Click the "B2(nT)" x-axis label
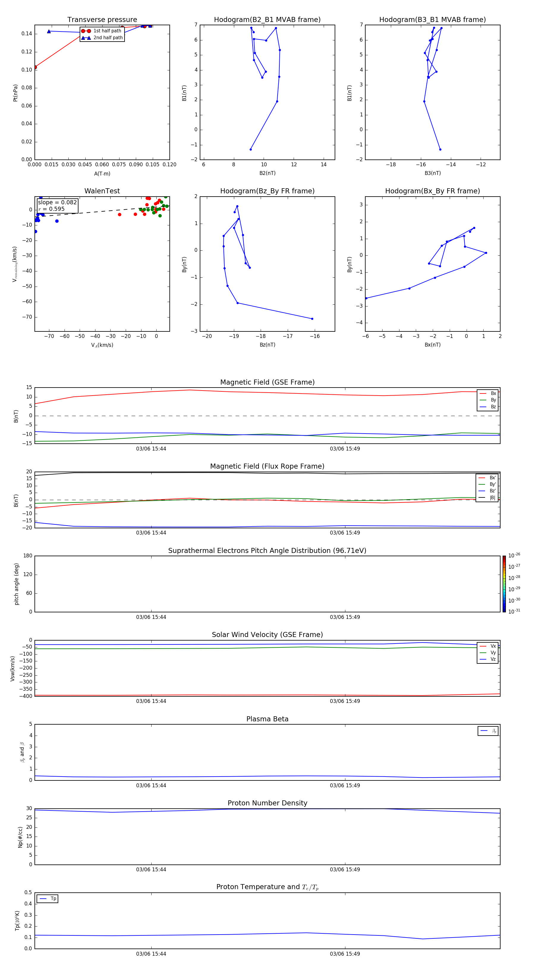 (267, 173)
